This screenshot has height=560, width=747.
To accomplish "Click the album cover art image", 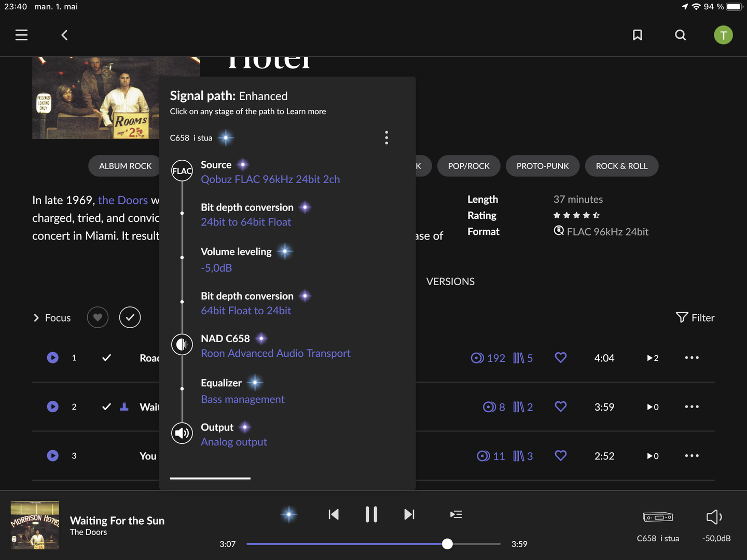I will [x=116, y=98].
